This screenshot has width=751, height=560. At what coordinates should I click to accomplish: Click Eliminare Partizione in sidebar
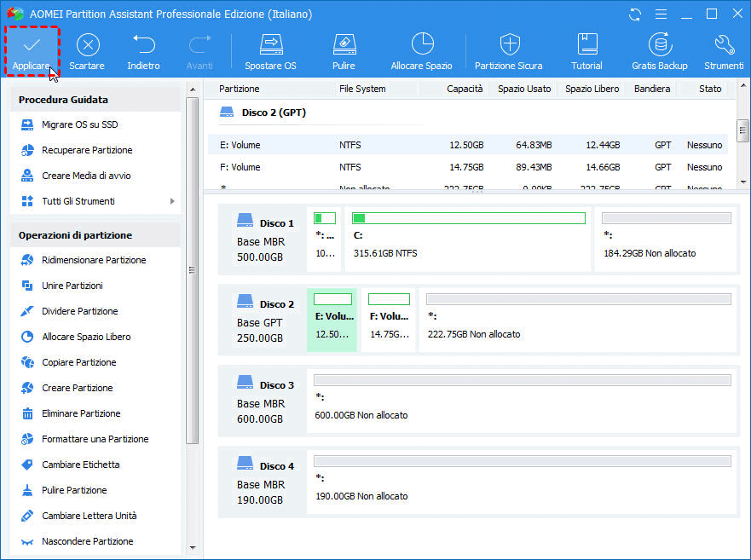[x=81, y=413]
